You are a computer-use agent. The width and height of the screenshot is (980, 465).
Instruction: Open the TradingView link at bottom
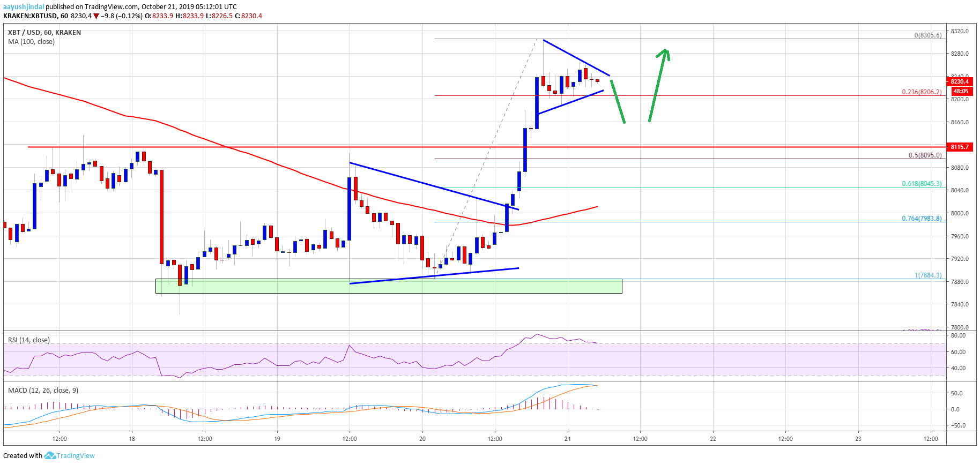point(76,456)
